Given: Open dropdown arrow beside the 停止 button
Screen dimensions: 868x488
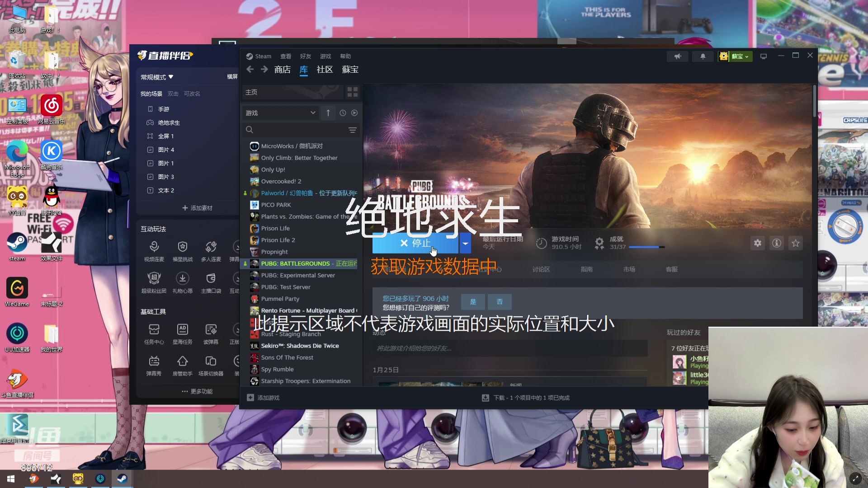Looking at the screenshot, I should pyautogui.click(x=465, y=243).
